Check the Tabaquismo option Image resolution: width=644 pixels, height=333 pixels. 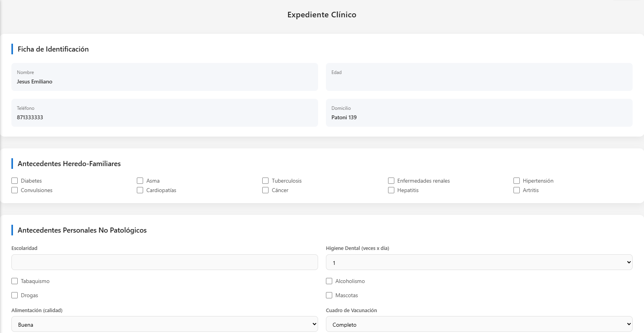(15, 281)
